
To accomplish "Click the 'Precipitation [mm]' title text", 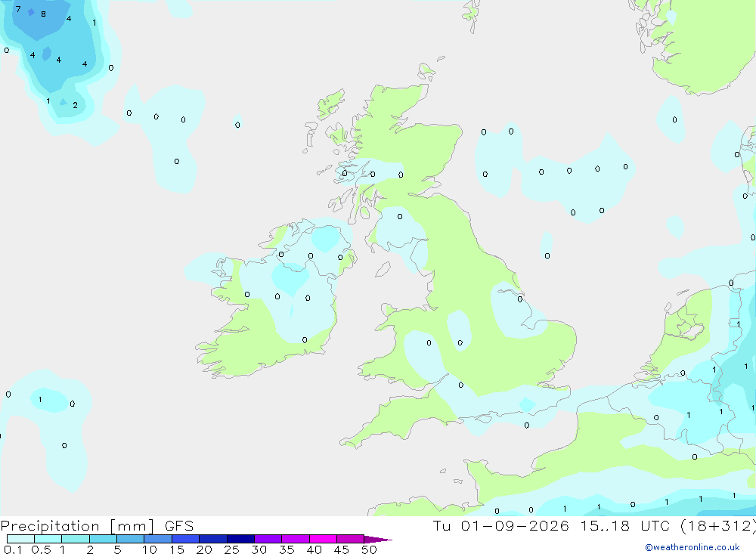I will point(78,526).
